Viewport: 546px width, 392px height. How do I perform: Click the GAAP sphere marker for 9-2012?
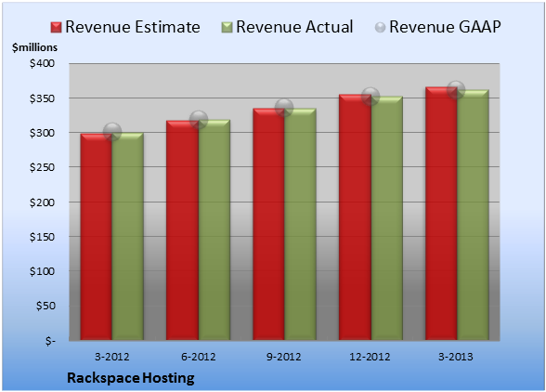[x=284, y=108]
